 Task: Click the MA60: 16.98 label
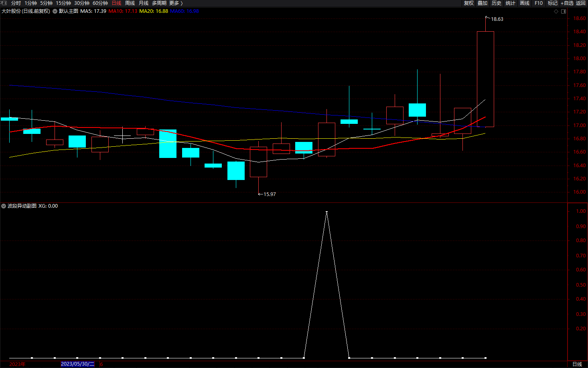click(185, 11)
